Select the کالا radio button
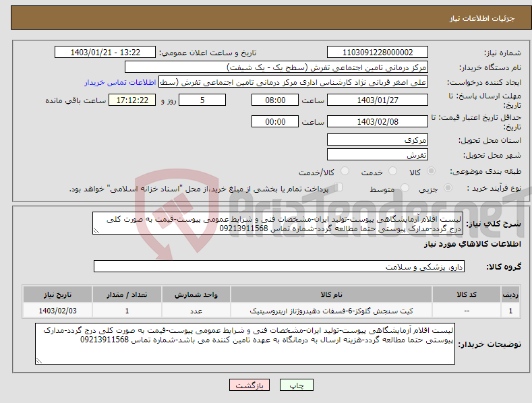This screenshot has height=403, width=532. point(432,171)
